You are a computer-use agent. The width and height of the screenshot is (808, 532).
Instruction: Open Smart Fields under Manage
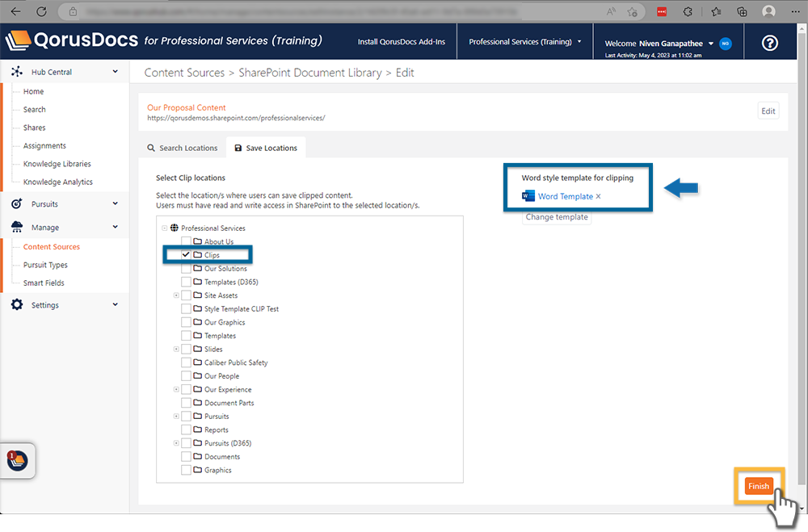[x=44, y=283]
